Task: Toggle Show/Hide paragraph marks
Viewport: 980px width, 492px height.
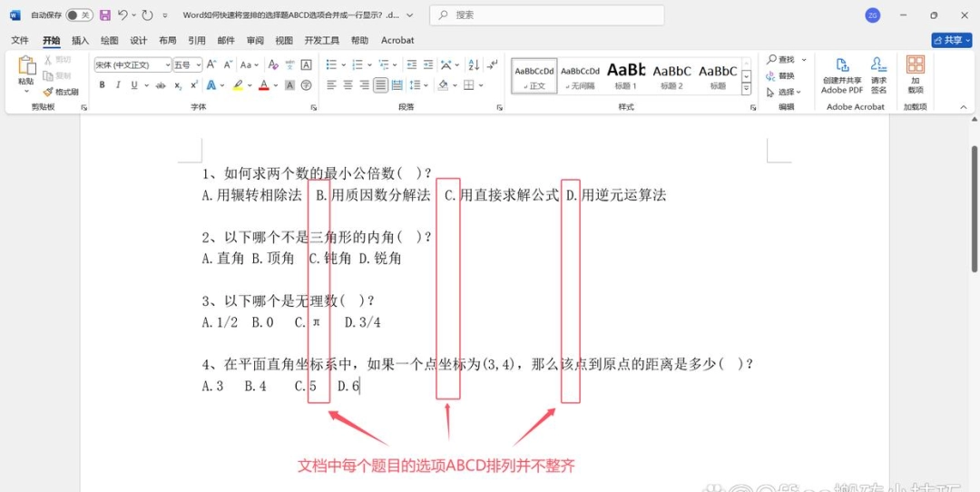Action: click(x=493, y=64)
